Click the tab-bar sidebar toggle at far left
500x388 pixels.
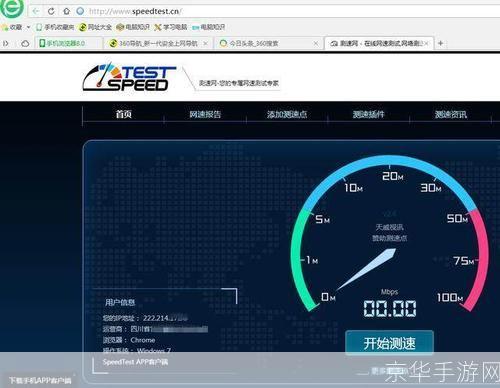6,43
